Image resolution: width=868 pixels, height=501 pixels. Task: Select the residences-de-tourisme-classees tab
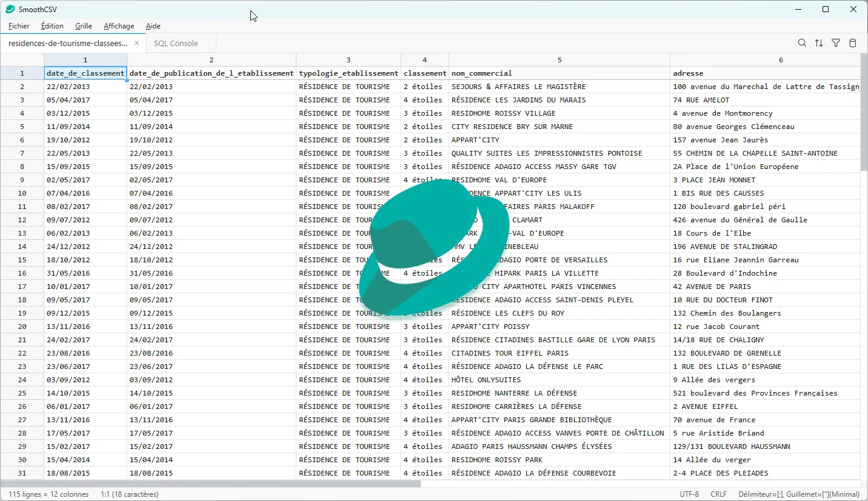pyautogui.click(x=67, y=43)
